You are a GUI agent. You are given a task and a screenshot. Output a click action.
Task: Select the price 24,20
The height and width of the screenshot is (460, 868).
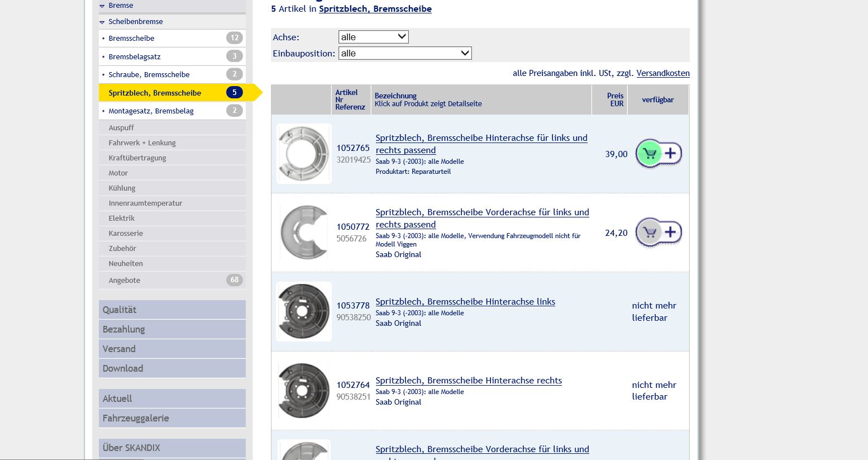pos(616,233)
